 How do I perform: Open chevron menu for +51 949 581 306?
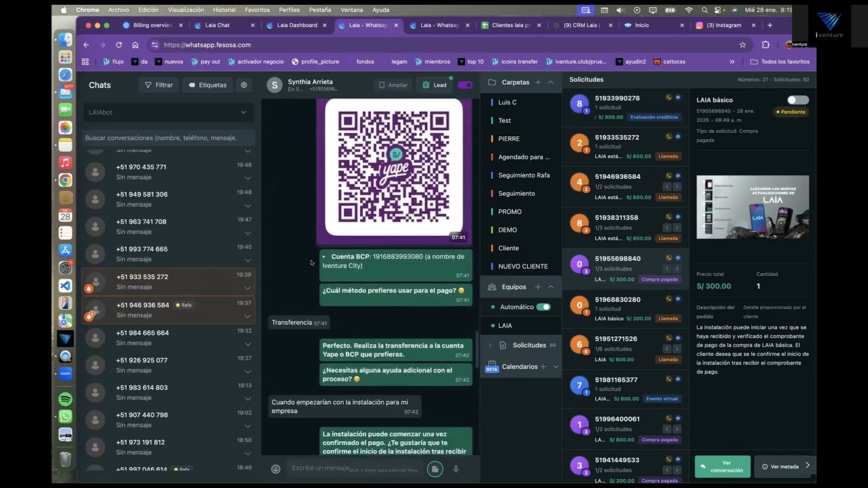248,205
